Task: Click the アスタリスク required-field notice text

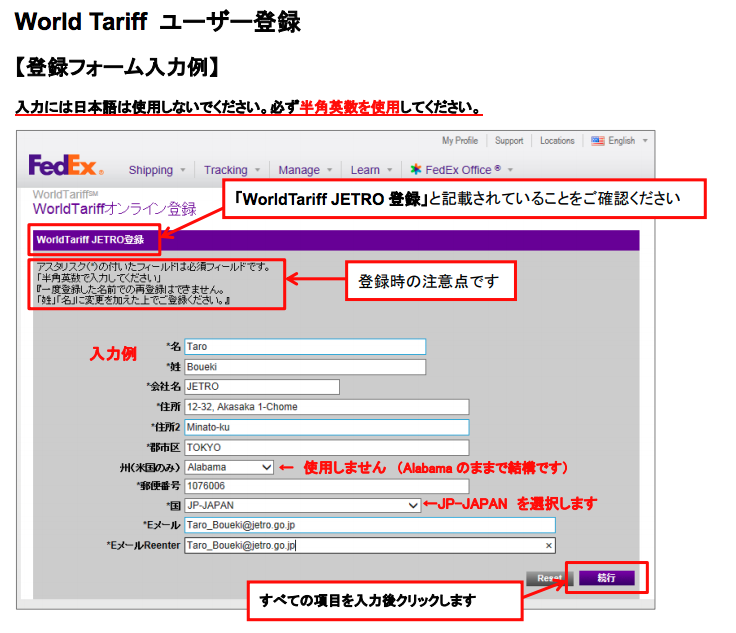Action: click(x=153, y=267)
